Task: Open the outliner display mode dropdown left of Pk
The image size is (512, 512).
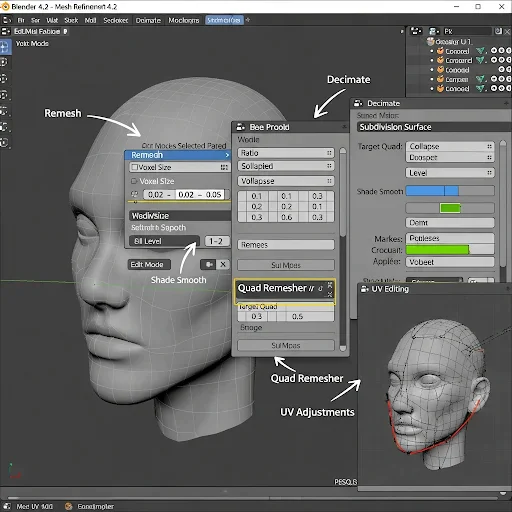Action: click(x=434, y=31)
